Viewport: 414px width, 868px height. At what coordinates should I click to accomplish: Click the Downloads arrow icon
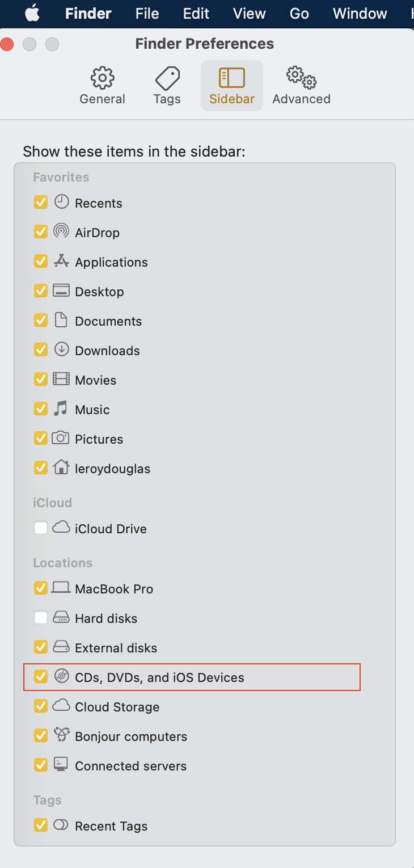tap(61, 349)
